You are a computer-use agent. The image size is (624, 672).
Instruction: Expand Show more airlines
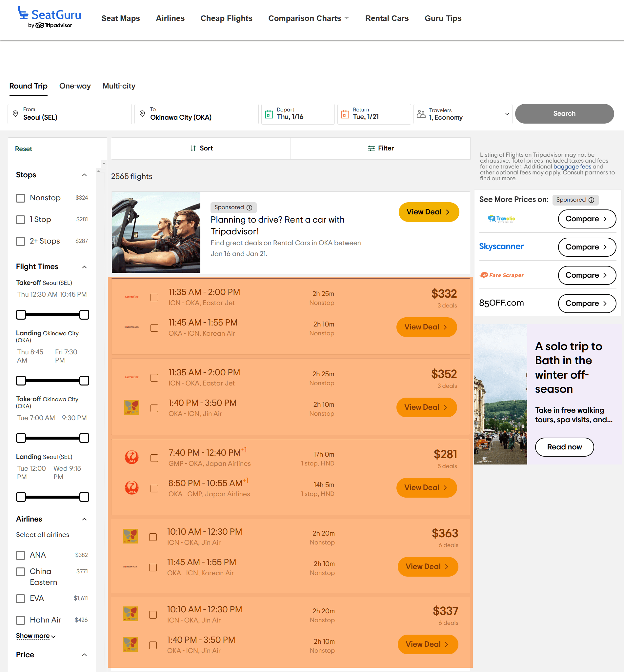[36, 636]
